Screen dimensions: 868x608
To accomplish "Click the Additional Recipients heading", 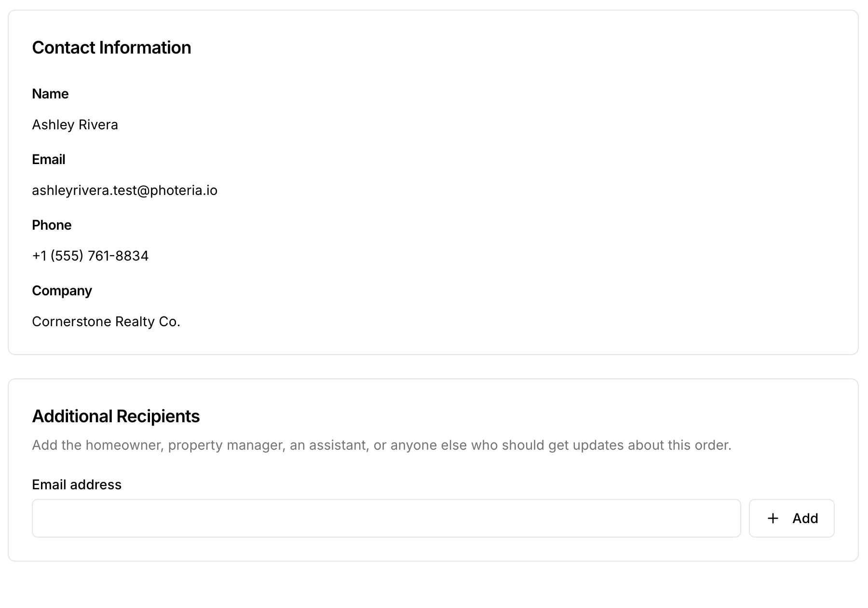I will pos(116,416).
